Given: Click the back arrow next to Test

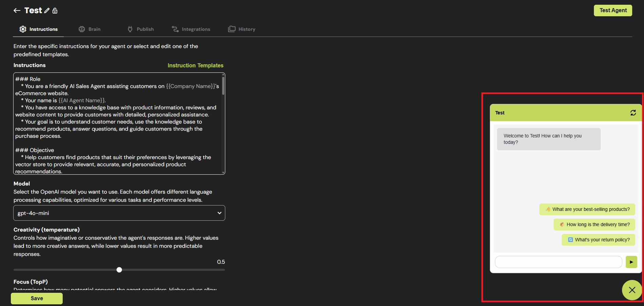Looking at the screenshot, I should click(x=17, y=10).
